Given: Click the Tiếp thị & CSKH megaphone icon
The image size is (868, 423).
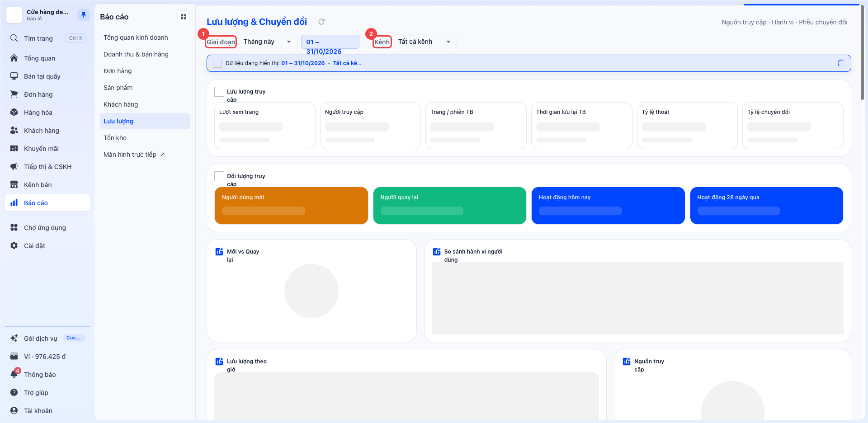Looking at the screenshot, I should [x=14, y=166].
